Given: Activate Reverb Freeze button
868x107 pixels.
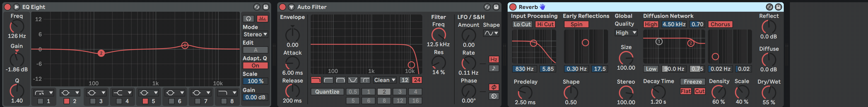Looking at the screenshot, I should pyautogui.click(x=693, y=82).
